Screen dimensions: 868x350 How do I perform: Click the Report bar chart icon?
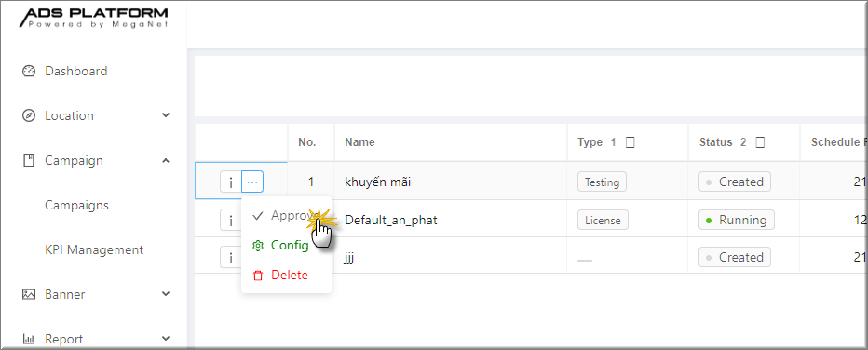pyautogui.click(x=28, y=339)
